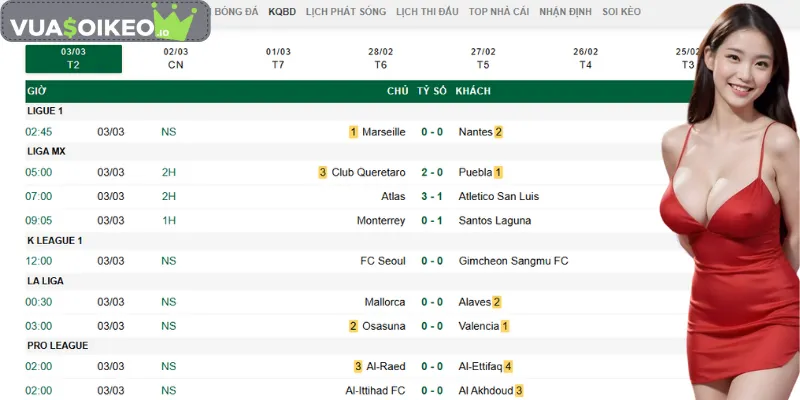
Task: Click Al Akhdoud yellow card badge
Action: 519,391
